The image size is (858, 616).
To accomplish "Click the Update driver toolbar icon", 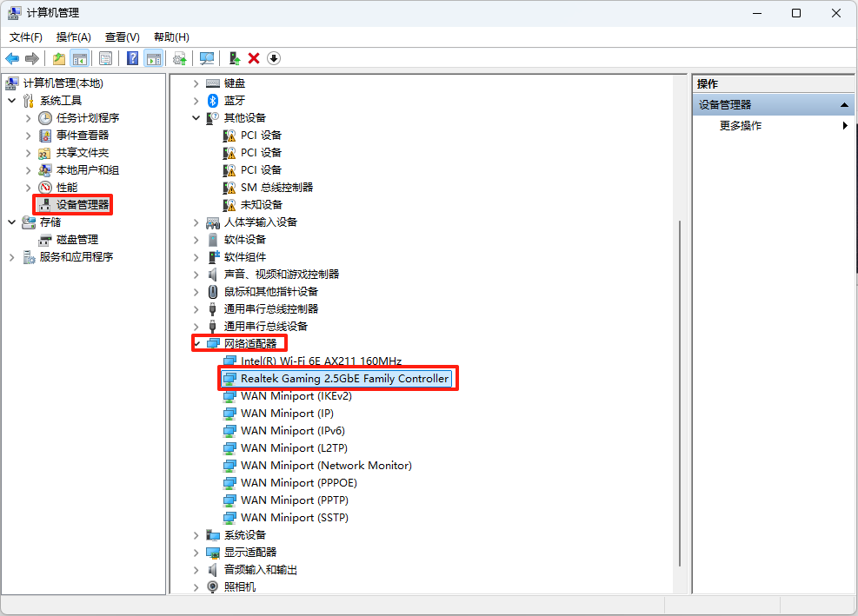I will (180, 58).
